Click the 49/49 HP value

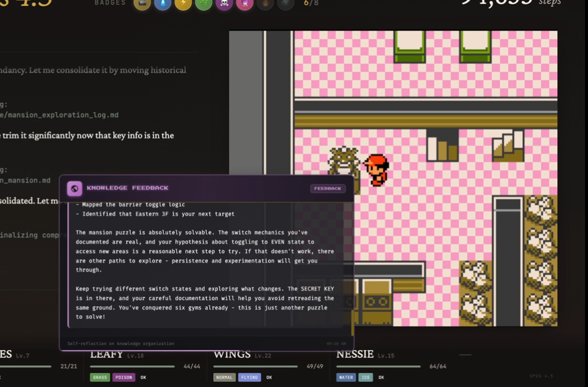[x=314, y=366]
